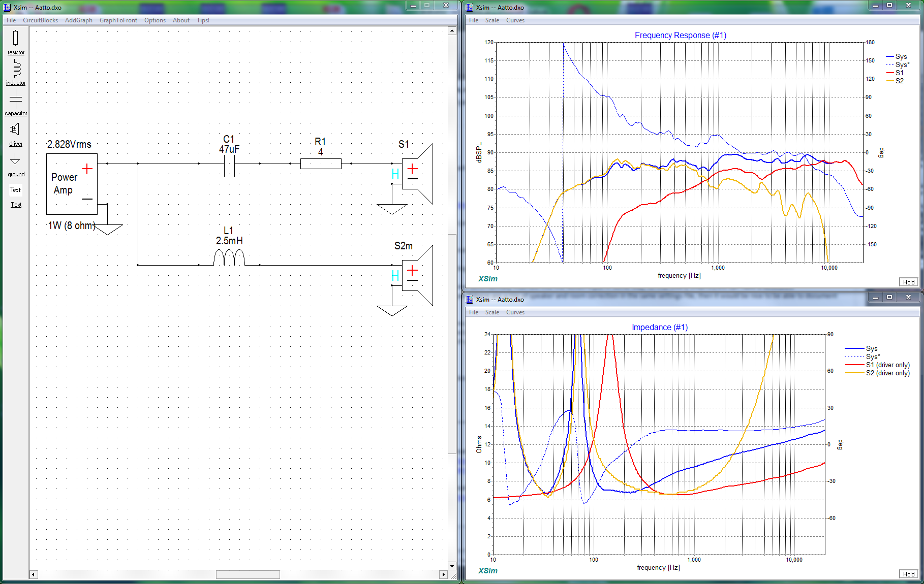924x584 pixels.
Task: Select the boxed Text label tool
Action: [16, 190]
